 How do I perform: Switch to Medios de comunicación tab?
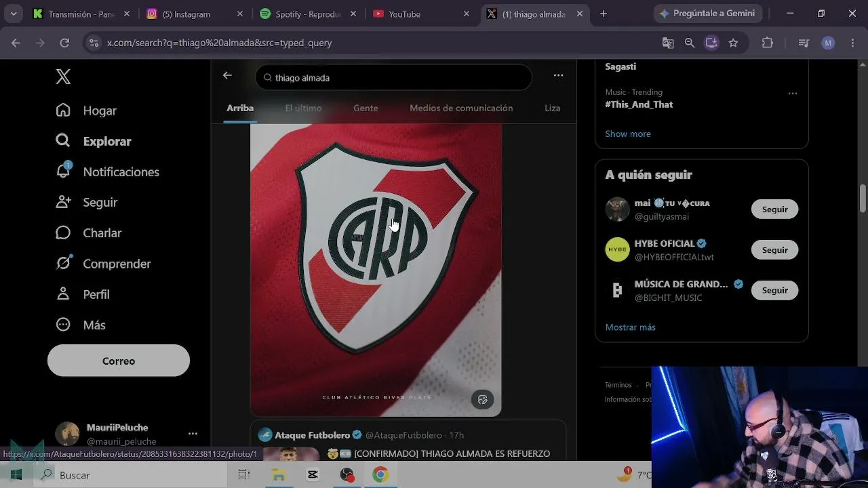point(461,108)
